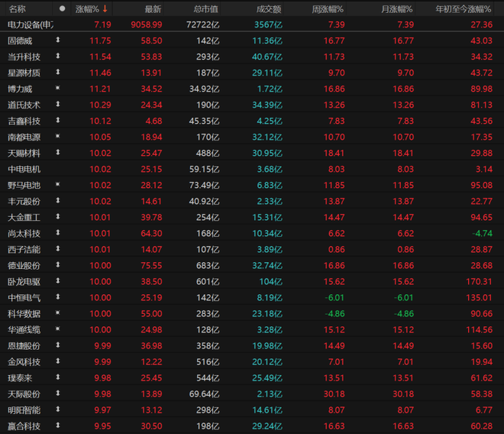Click the star marker icon beside 野马电池
This screenshot has height=434, width=504.
click(x=58, y=184)
